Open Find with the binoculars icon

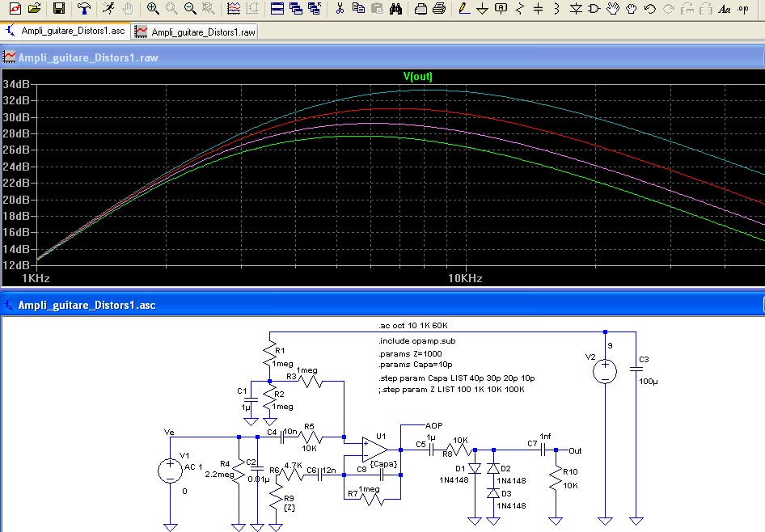395,9
